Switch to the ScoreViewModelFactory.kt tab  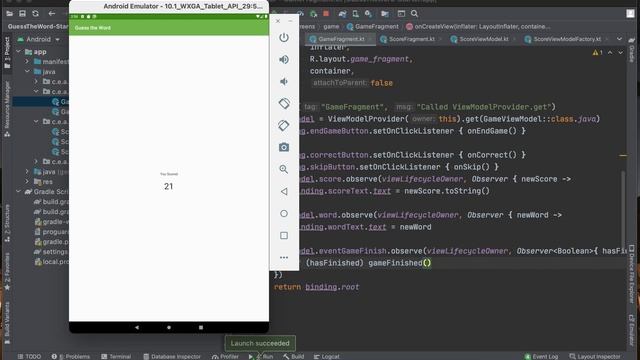click(x=567, y=39)
